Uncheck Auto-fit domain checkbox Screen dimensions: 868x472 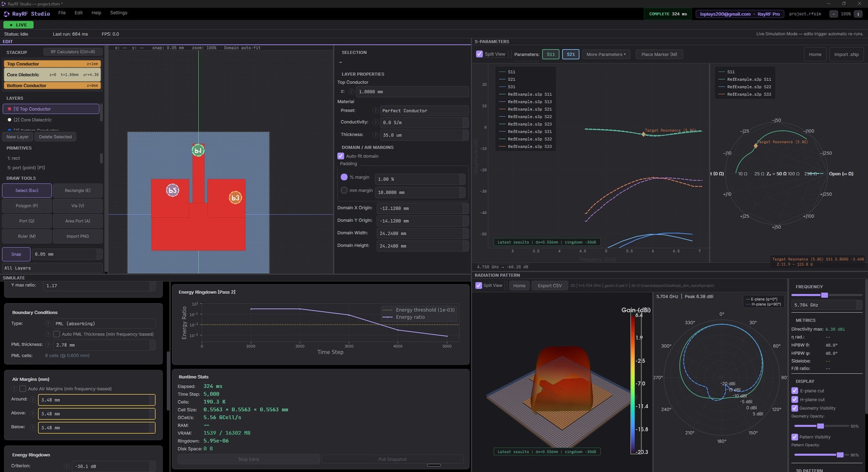(341, 156)
